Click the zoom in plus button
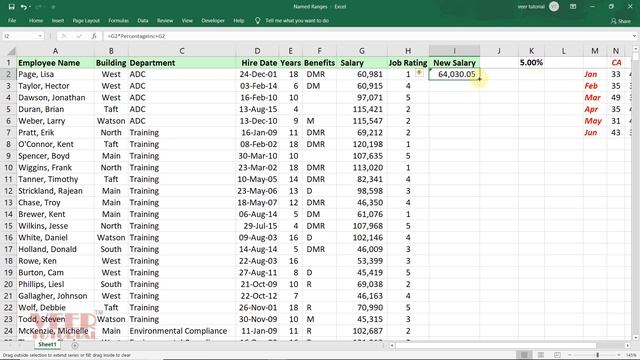The height and width of the screenshot is (360, 640). pos(619,355)
